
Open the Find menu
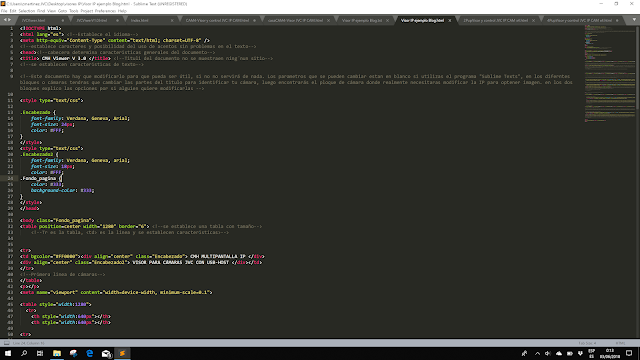[41, 11]
